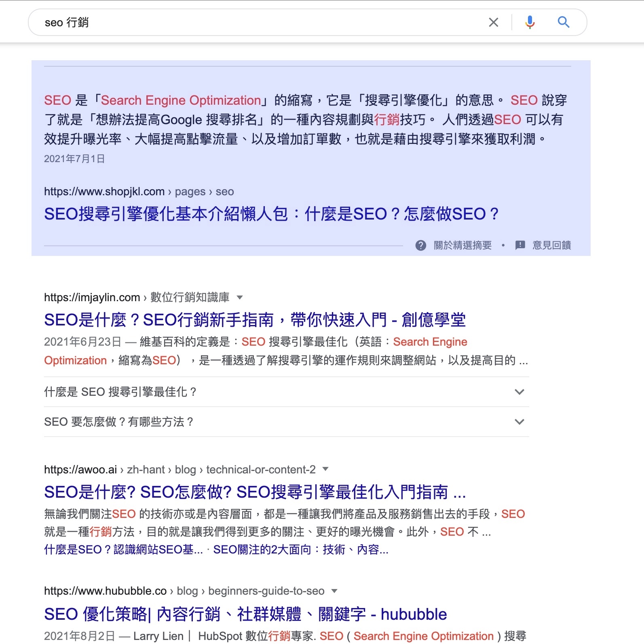The image size is (644, 644).
Task: Open the dropdown arrow beside imjaylin.com URL
Action: 240,298
